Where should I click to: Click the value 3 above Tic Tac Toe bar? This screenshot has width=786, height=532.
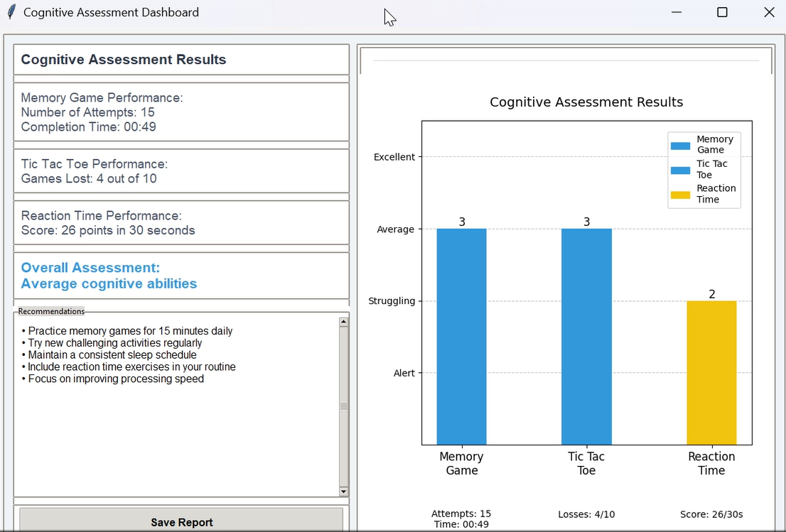click(x=586, y=222)
